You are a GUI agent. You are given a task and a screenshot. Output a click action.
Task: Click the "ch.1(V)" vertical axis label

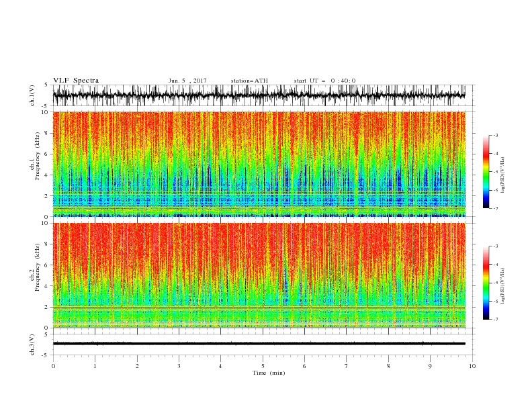pyautogui.click(x=32, y=95)
